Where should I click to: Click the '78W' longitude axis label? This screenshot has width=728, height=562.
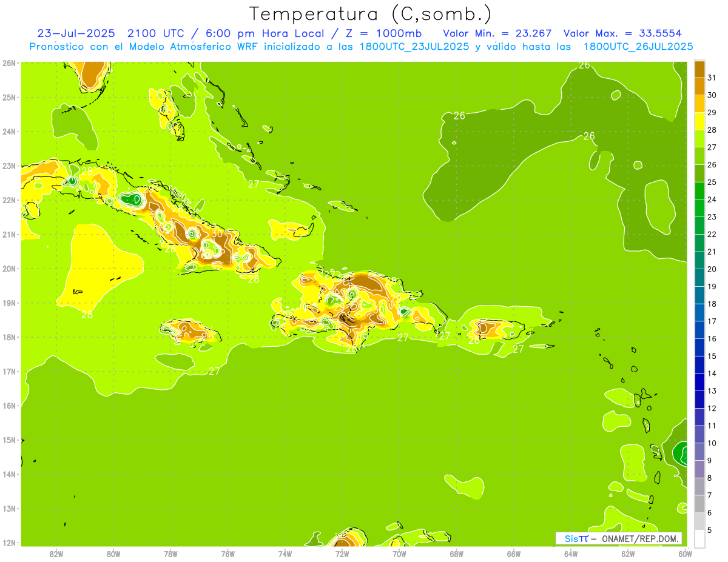pos(171,554)
